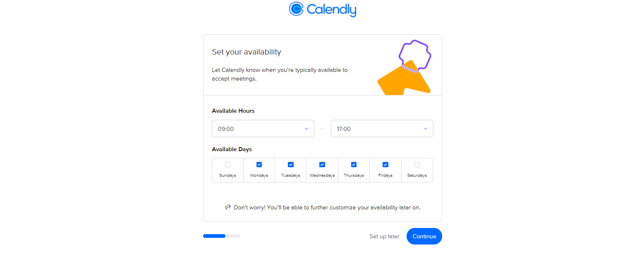Click the Calendly logo icon
Viewport: 644px width, 280px height.
point(296,9)
